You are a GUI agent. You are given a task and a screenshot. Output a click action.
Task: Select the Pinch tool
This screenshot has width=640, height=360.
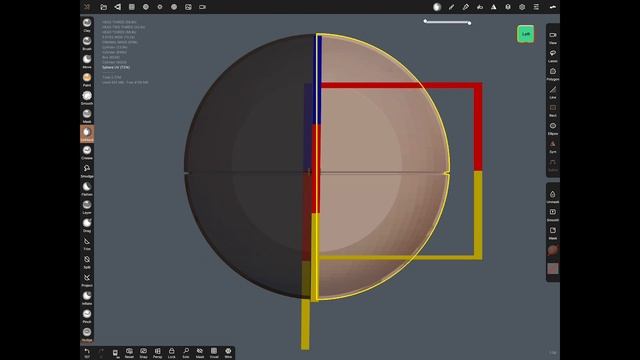pyautogui.click(x=87, y=316)
